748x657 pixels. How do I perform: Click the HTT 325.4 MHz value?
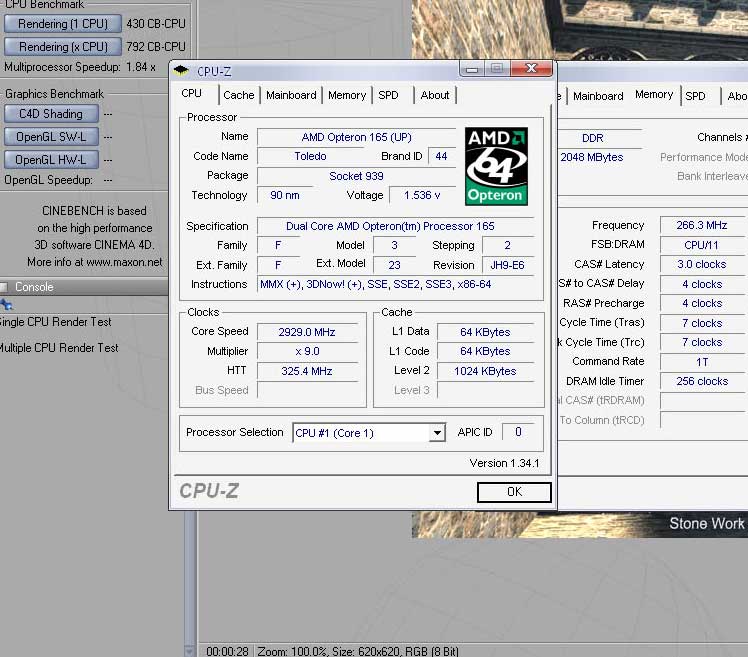click(x=307, y=371)
